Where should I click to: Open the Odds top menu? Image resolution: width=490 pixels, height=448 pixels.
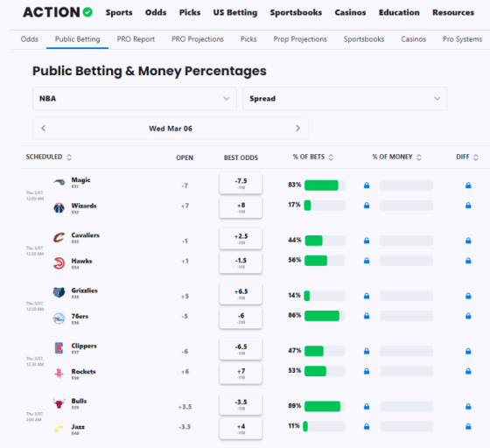pos(156,12)
